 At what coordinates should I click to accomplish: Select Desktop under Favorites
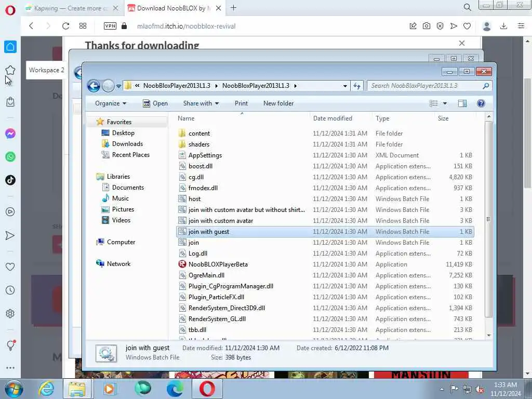[118, 133]
